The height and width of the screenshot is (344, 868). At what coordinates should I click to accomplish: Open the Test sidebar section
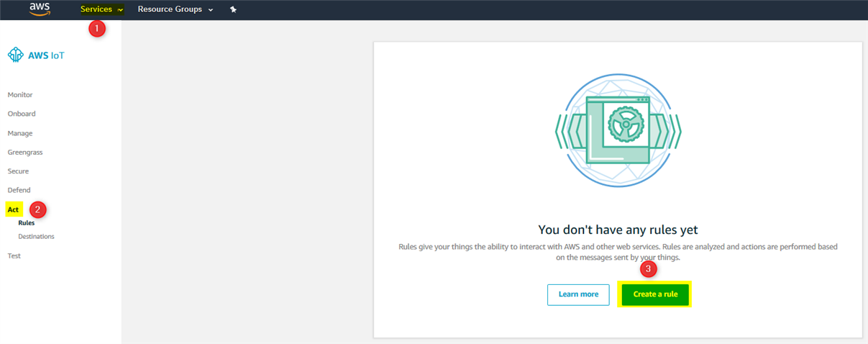click(x=14, y=255)
